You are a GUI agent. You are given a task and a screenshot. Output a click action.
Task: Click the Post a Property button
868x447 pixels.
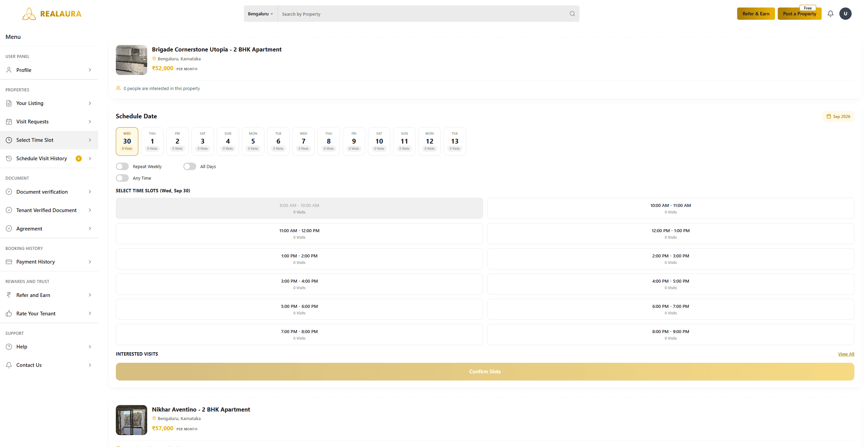click(800, 14)
